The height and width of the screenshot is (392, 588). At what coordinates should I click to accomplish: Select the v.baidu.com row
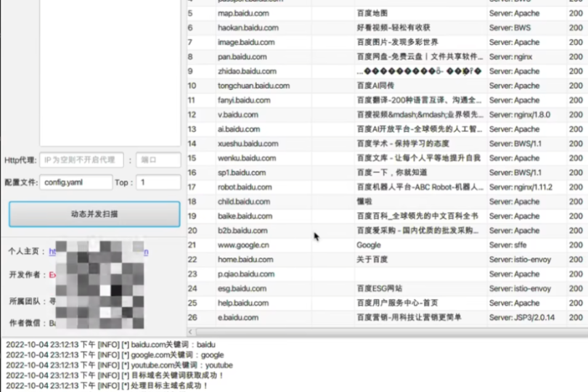388,115
